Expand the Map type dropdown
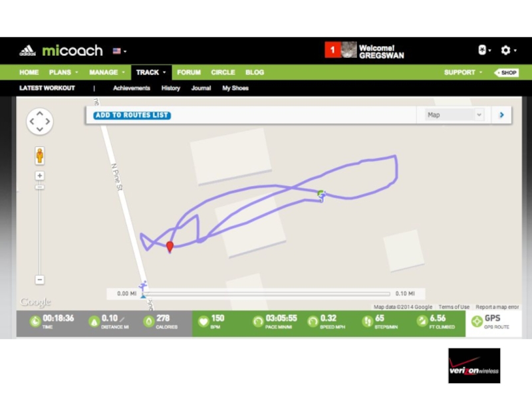This screenshot has width=532, height=399. pyautogui.click(x=454, y=114)
